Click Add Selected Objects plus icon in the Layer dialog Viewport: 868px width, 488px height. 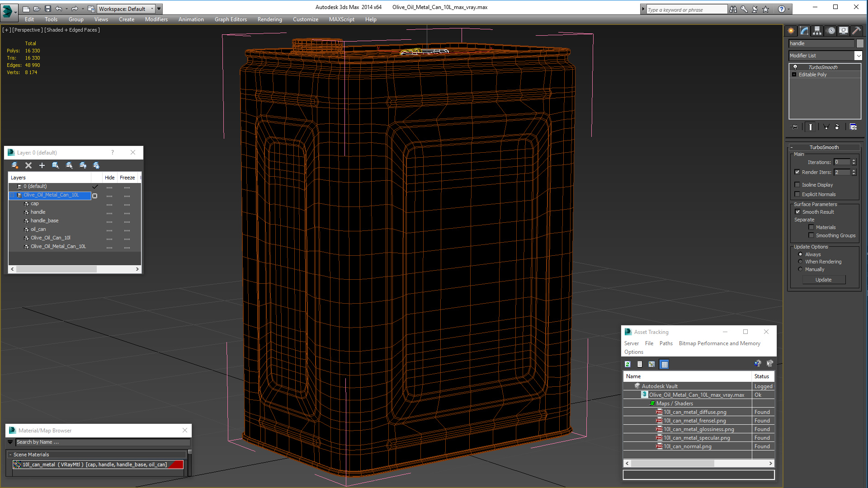pos(42,165)
